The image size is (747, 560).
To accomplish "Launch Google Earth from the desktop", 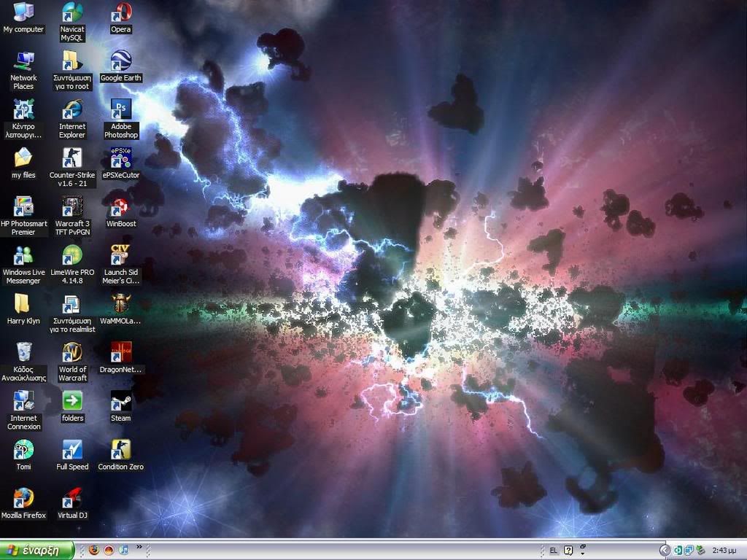I will coord(121,61).
